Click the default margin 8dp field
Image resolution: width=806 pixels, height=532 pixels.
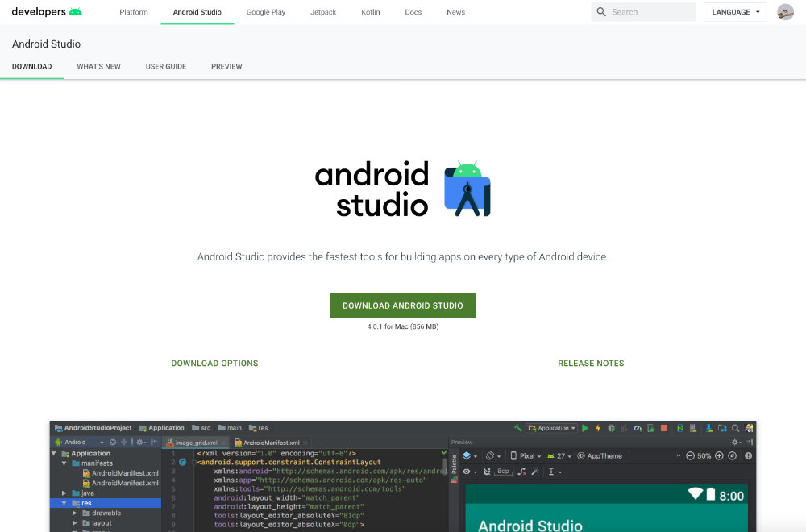click(503, 472)
